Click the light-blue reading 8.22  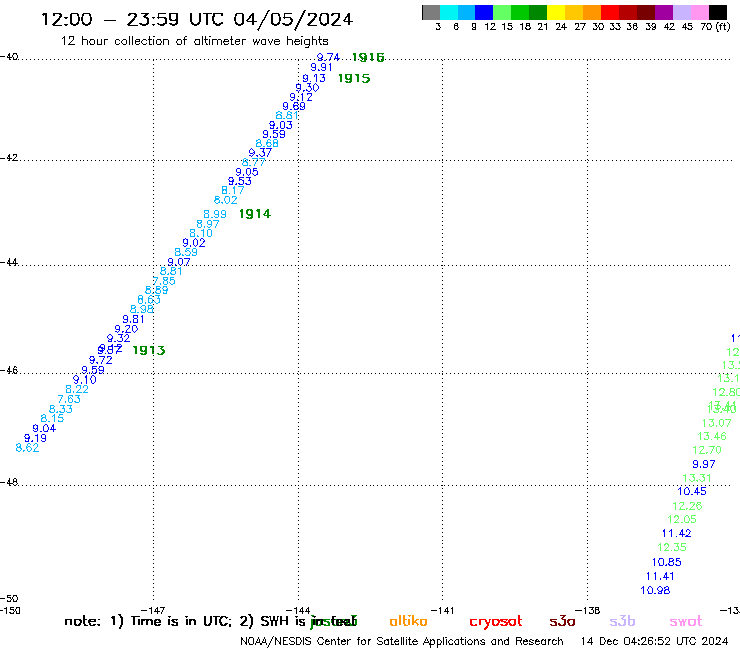[77, 389]
